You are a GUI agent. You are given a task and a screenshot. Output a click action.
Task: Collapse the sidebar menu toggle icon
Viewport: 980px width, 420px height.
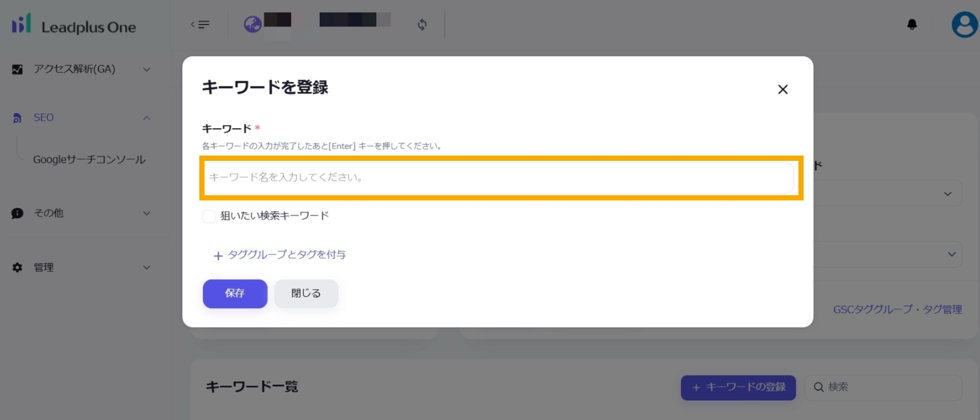coord(200,25)
